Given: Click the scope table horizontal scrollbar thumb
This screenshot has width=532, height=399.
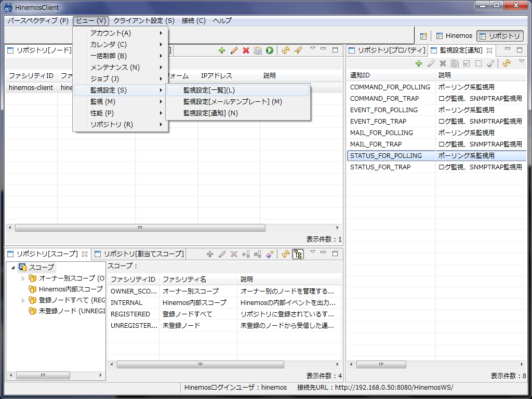Looking at the screenshot, I should (201, 364).
